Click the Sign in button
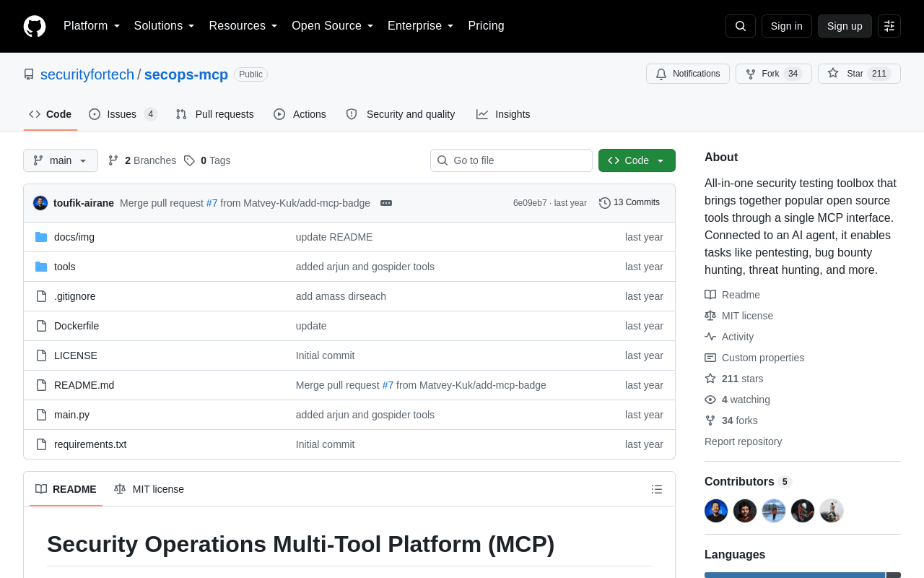 [x=786, y=26]
